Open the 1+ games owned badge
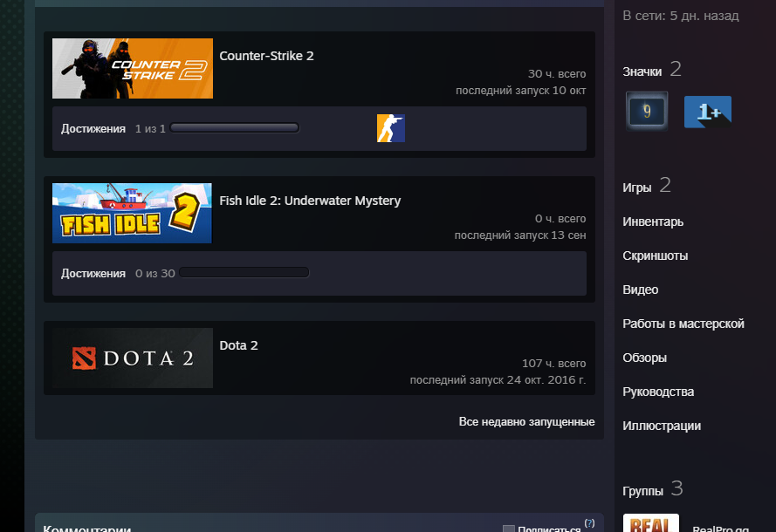Screen dimensions: 776x532 707,112
